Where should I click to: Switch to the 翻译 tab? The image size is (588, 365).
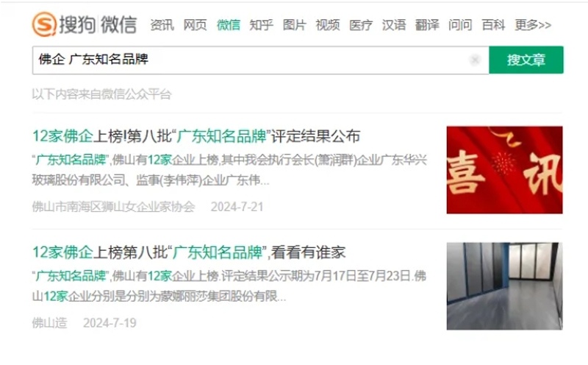(x=427, y=25)
